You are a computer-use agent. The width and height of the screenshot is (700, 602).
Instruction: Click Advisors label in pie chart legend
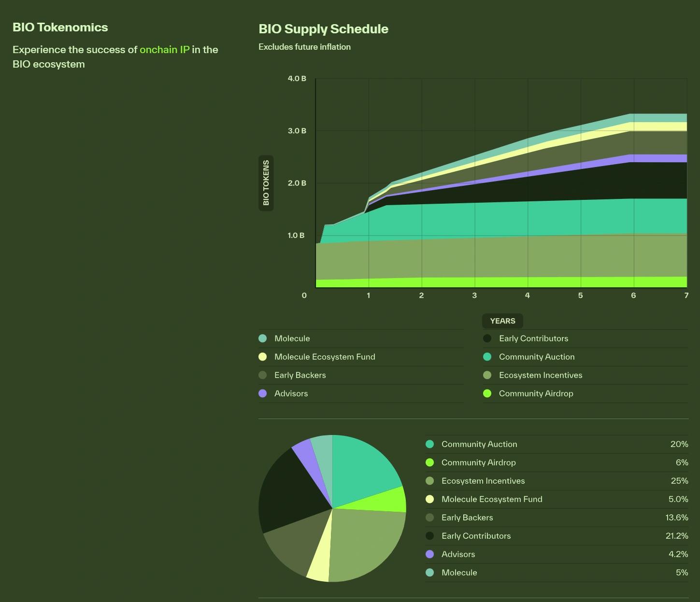pos(458,554)
